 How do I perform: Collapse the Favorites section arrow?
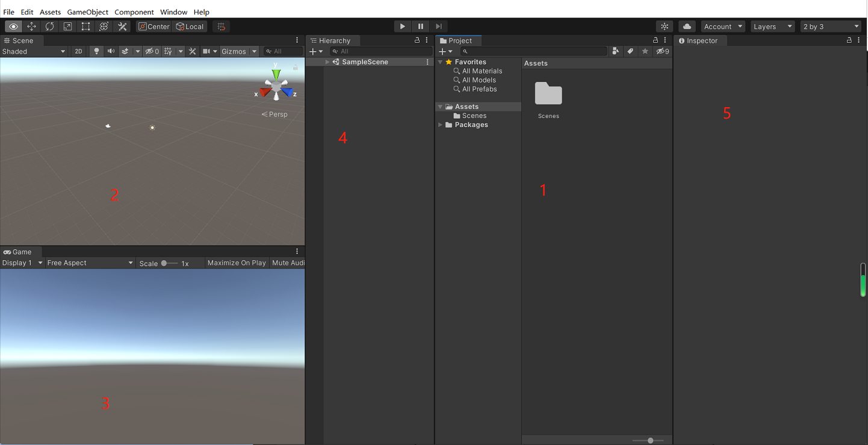440,62
